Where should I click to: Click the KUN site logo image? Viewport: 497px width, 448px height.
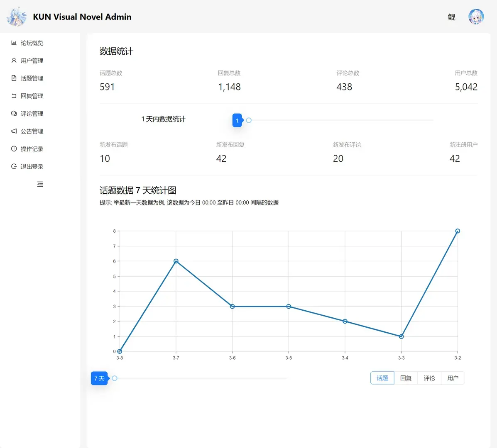pyautogui.click(x=17, y=17)
